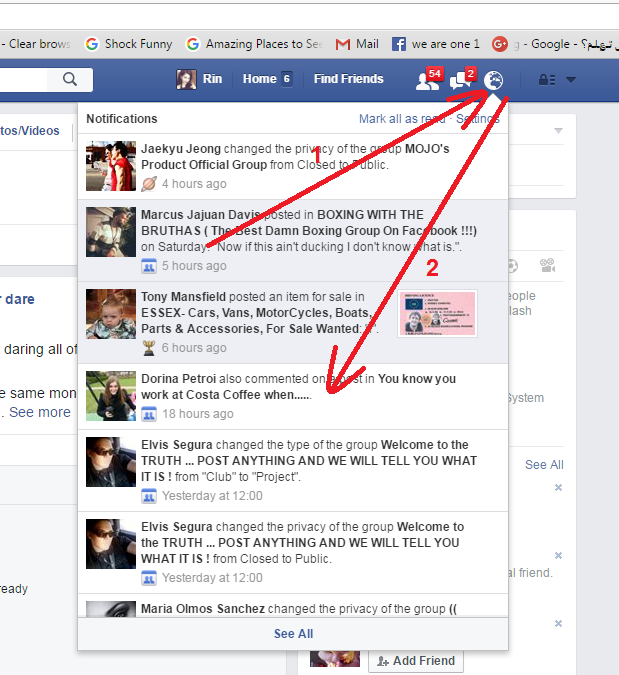
Task: Open Tony Mansfield item for sale notification
Action: (293, 322)
